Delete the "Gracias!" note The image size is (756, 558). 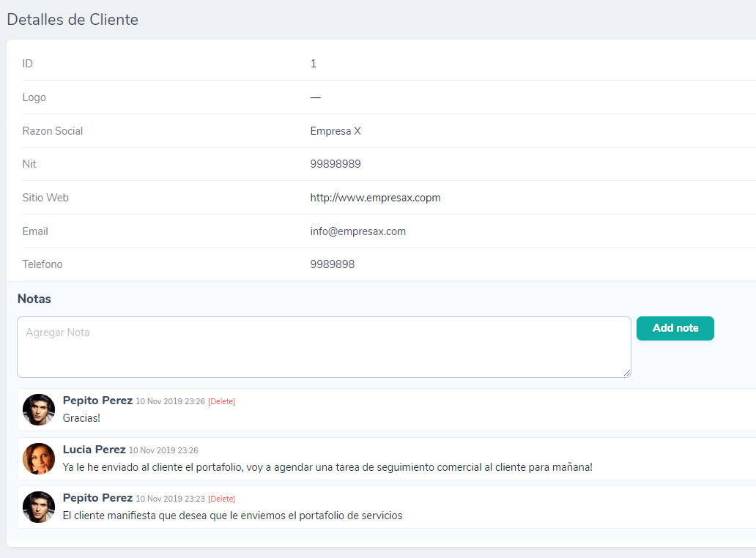point(222,401)
